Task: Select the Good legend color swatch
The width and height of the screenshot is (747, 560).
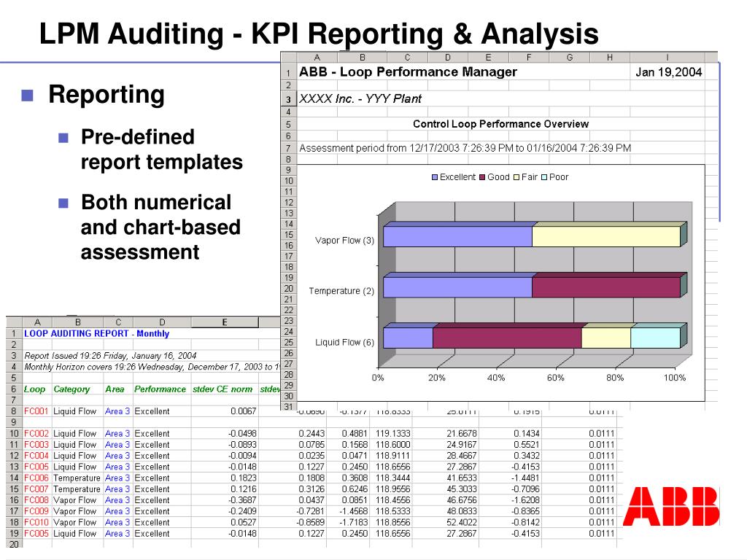Action: tap(482, 177)
